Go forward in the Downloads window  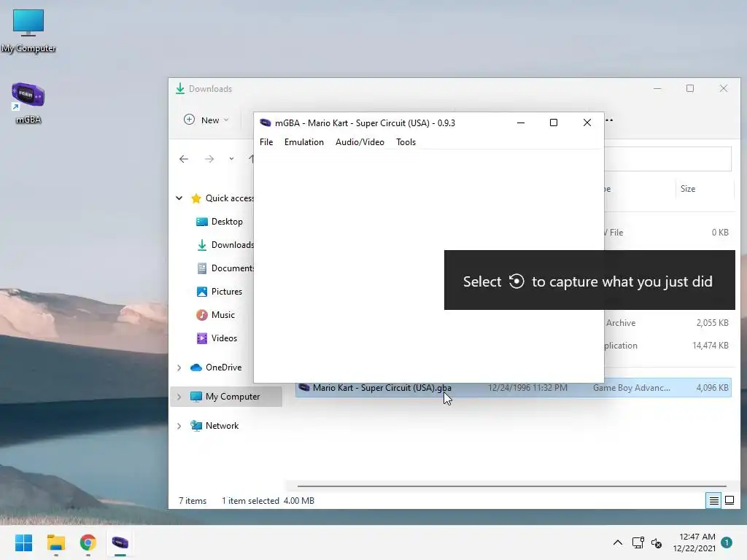pos(209,159)
